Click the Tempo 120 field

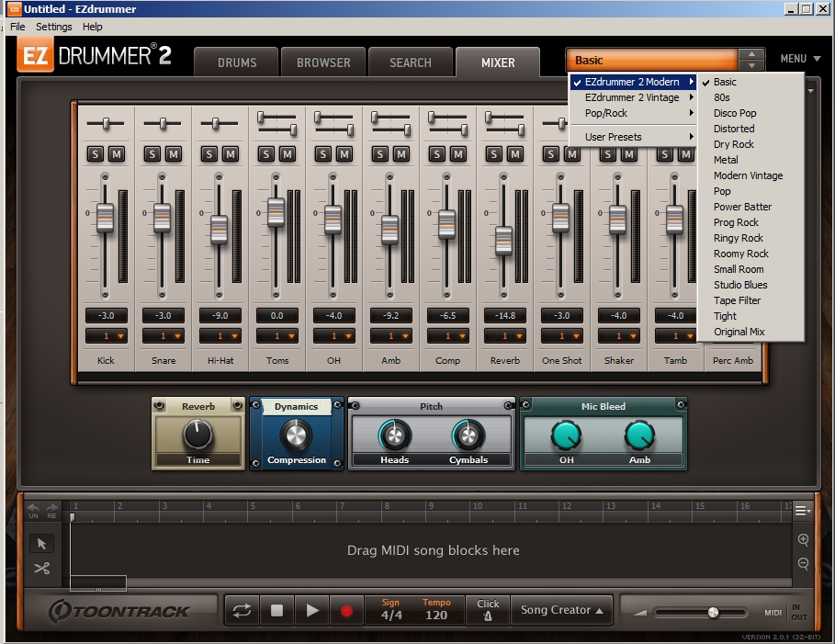[436, 610]
